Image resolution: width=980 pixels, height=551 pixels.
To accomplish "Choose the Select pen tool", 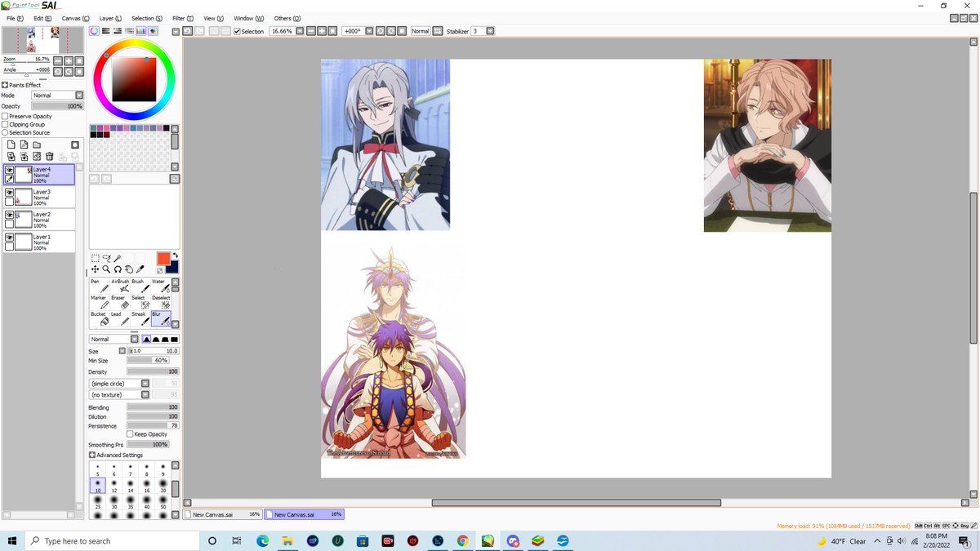I will click(140, 302).
